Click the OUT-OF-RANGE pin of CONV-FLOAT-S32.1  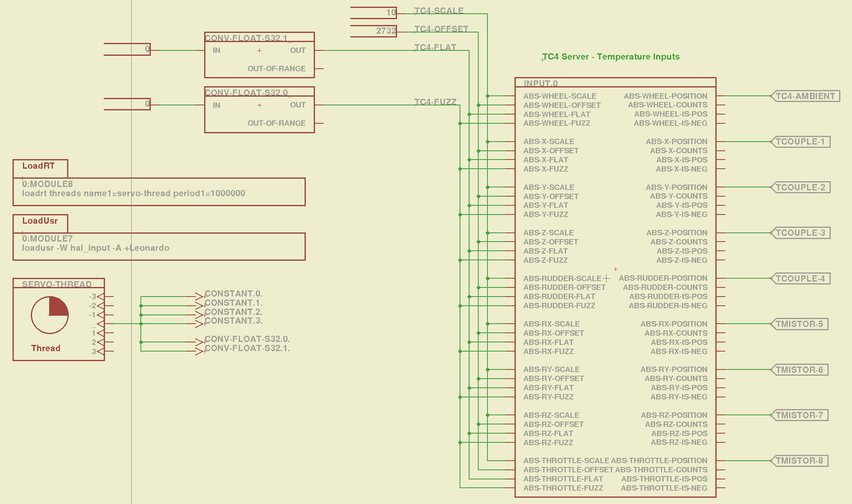[276, 69]
